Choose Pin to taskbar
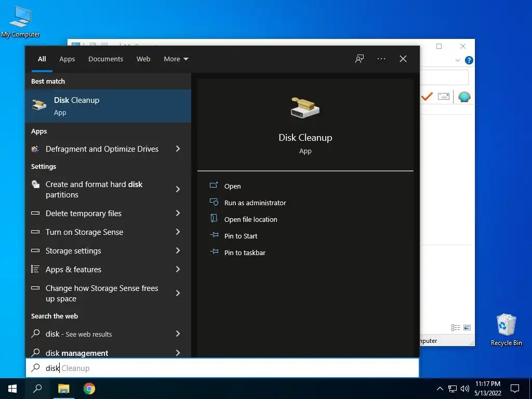The width and height of the screenshot is (532, 399). [x=245, y=253]
